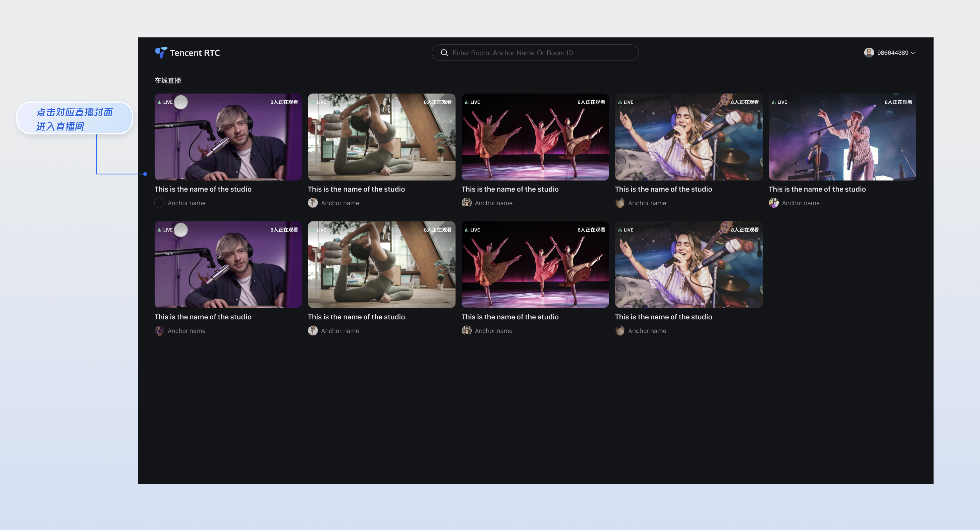Open the top-row podcaster live cover
The height and width of the screenshot is (530, 980).
(228, 137)
